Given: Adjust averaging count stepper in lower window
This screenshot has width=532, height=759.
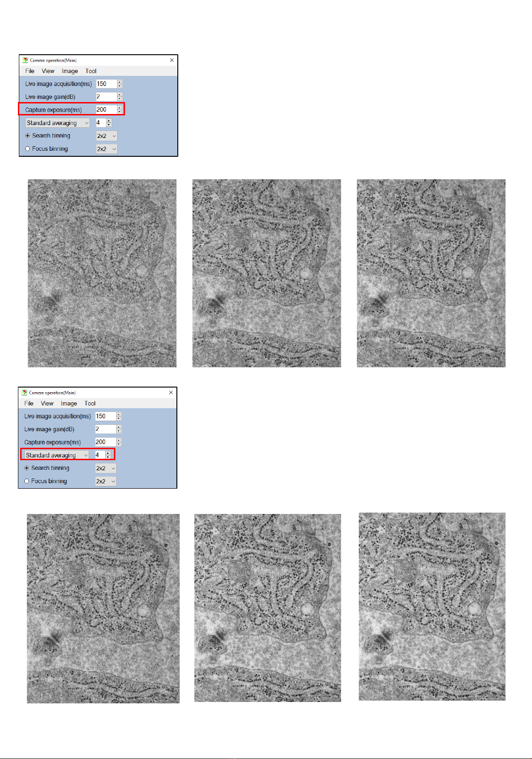Looking at the screenshot, I should point(108,455).
